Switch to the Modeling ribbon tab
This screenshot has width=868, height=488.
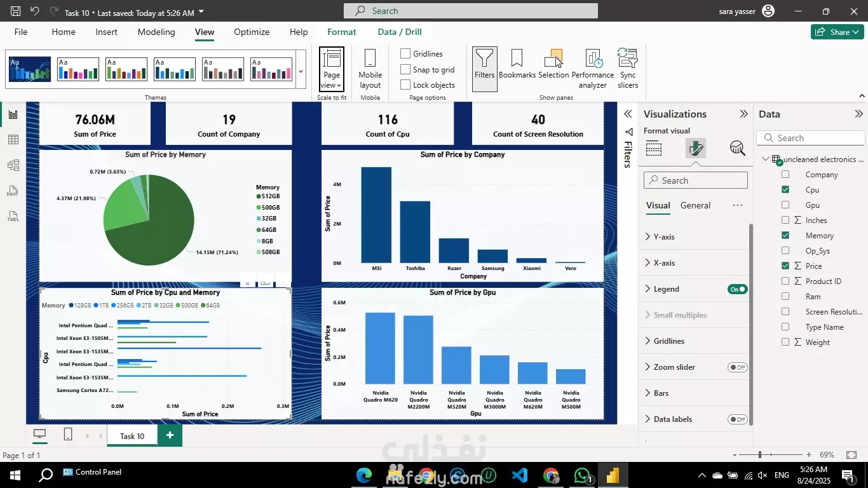[x=156, y=32]
